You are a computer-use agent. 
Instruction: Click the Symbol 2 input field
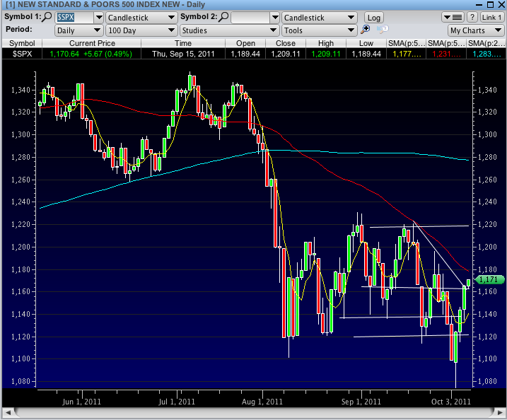pyautogui.click(x=254, y=17)
